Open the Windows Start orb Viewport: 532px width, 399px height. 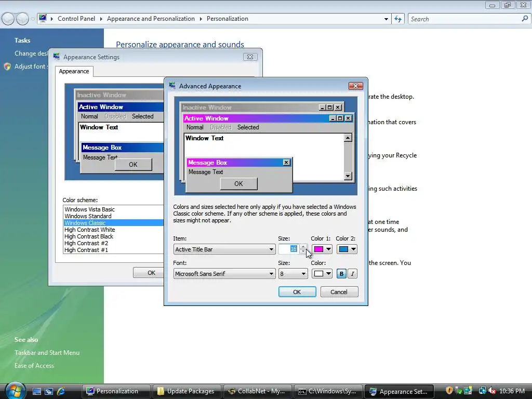click(15, 391)
